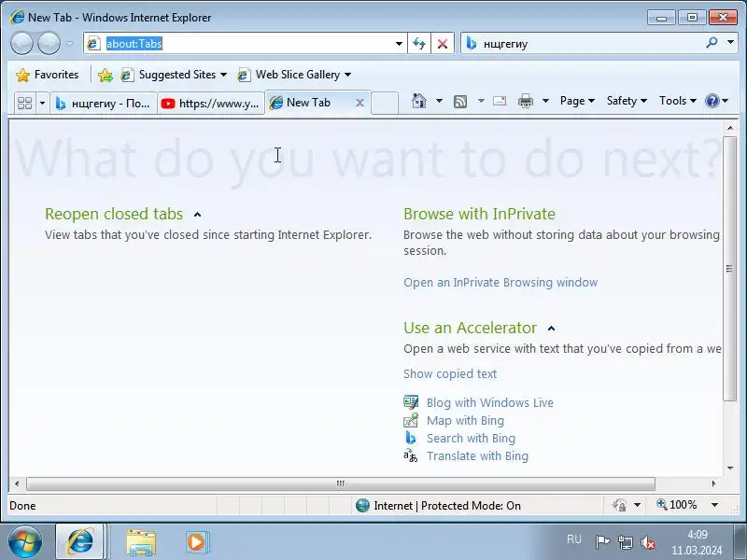The width and height of the screenshot is (747, 560).
Task: Click vertical scrollbar down arrow
Action: 730,469
